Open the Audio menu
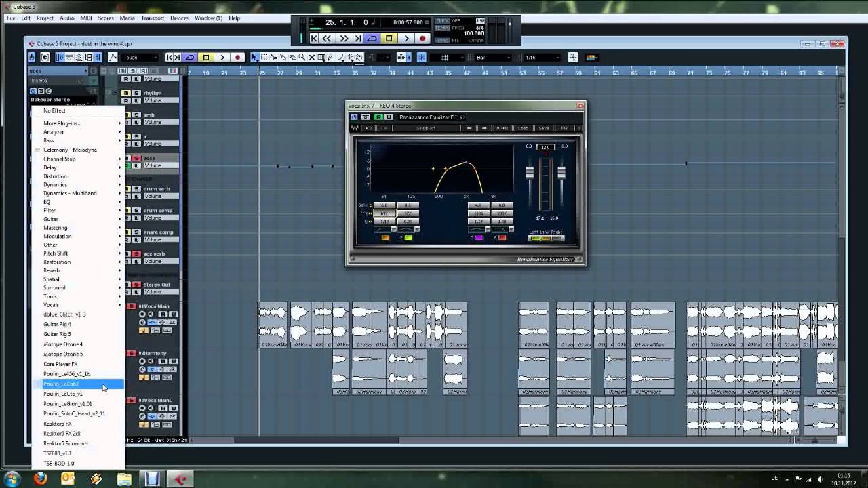This screenshot has height=488, width=868. tap(66, 18)
